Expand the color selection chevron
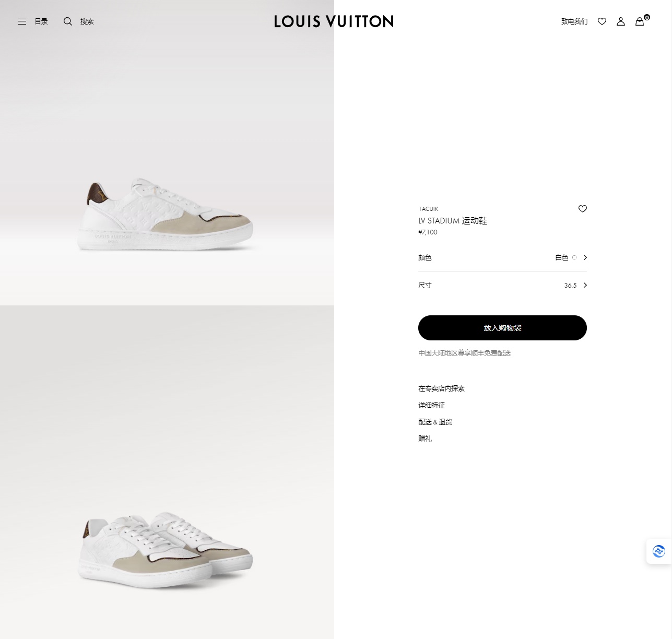The image size is (672, 639). 585,257
